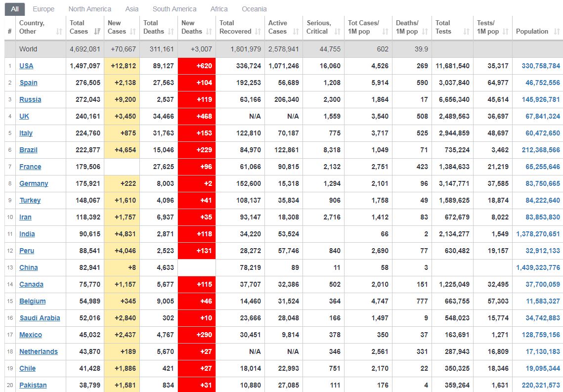Select Mexico new deaths +290 cell

pyautogui.click(x=197, y=335)
